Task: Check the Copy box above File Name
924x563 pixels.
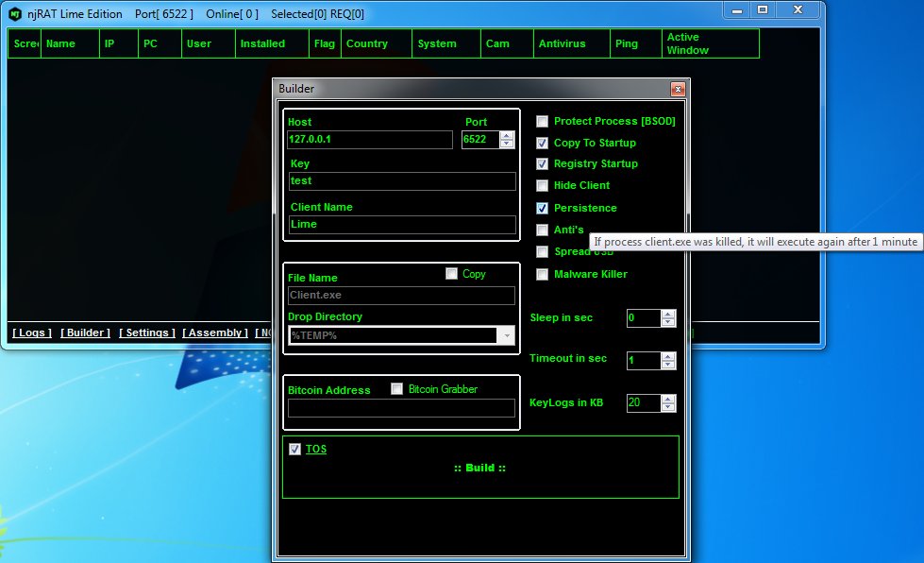Action: (x=451, y=274)
